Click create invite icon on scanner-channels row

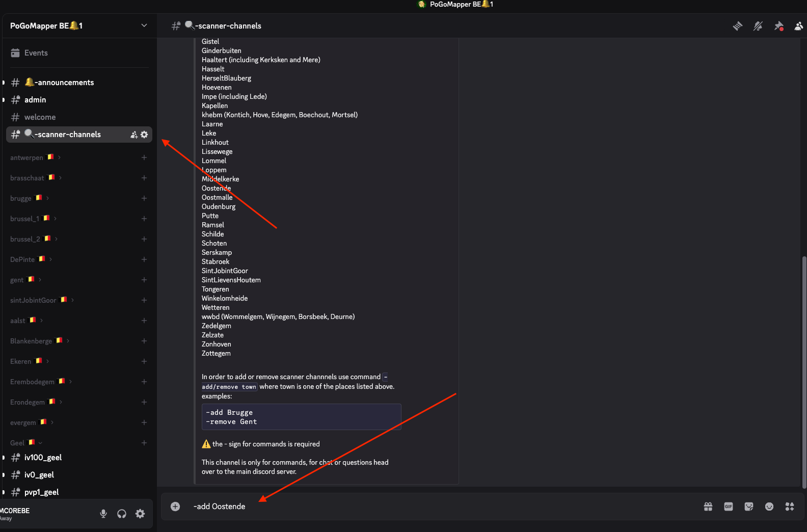coord(134,135)
